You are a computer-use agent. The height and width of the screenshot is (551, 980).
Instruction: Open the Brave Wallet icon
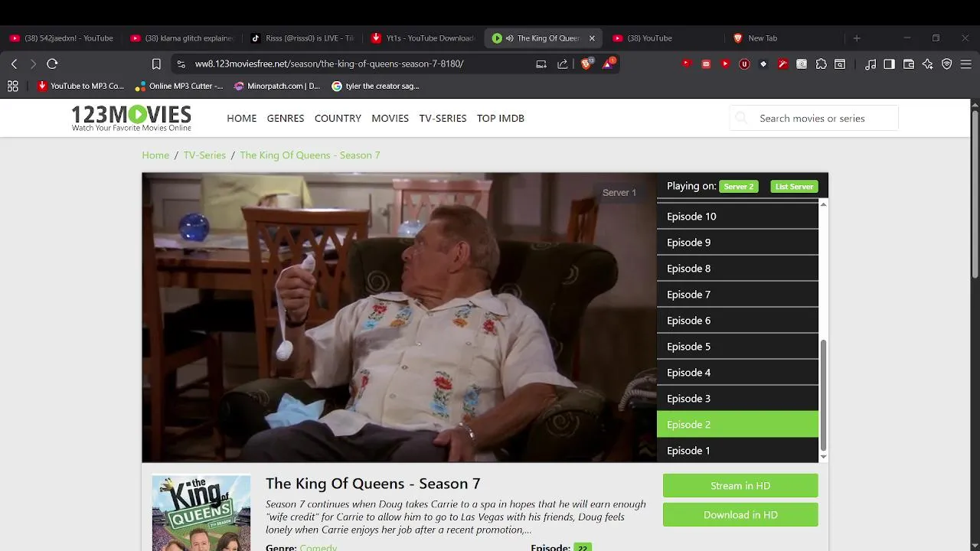[909, 64]
